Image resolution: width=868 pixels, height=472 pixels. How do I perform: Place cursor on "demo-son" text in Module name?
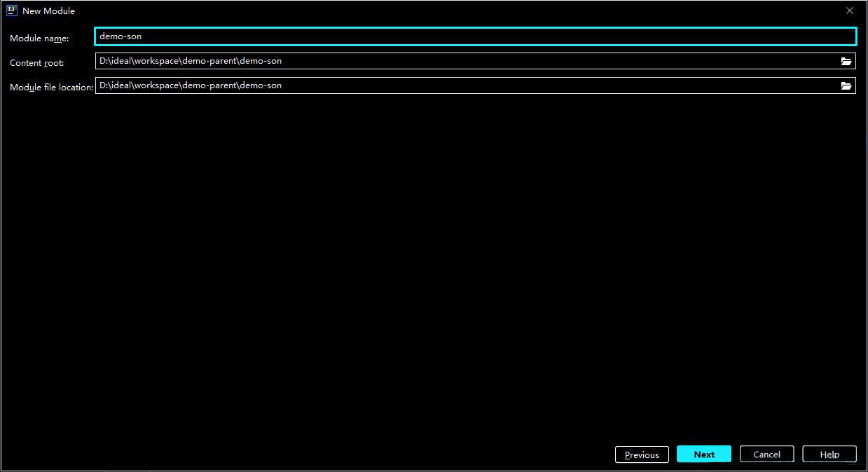pyautogui.click(x=120, y=36)
